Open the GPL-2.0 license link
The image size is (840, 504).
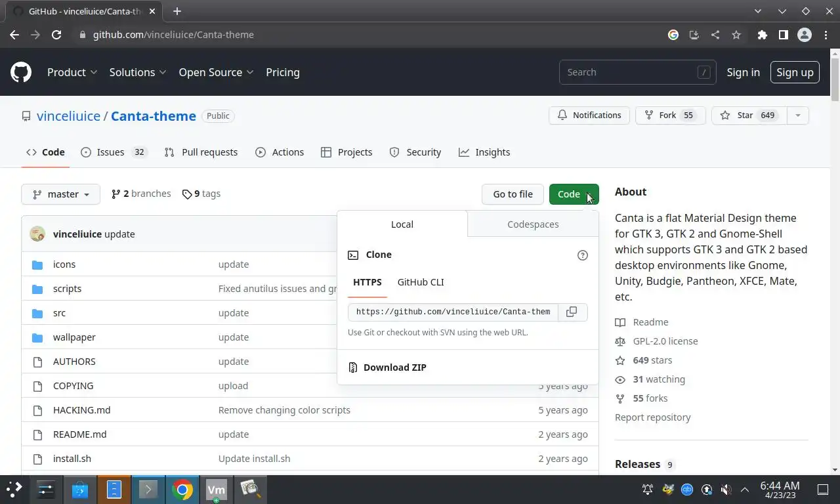click(x=656, y=341)
